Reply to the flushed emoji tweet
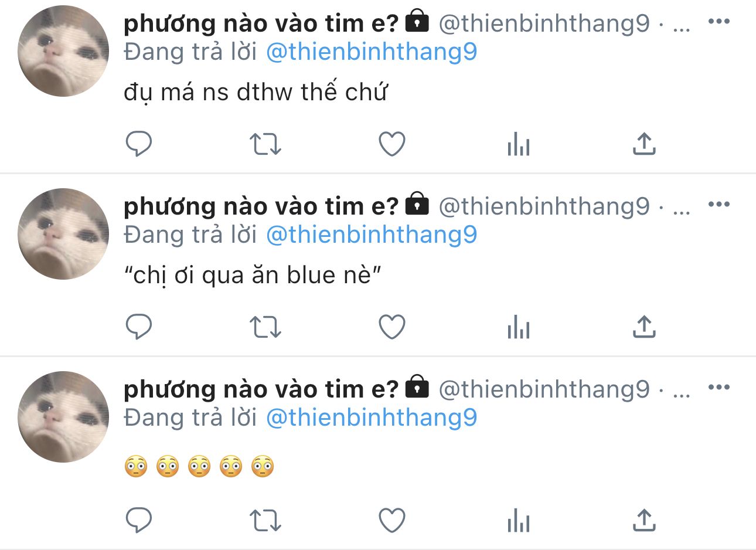This screenshot has height=550, width=756. tap(139, 520)
